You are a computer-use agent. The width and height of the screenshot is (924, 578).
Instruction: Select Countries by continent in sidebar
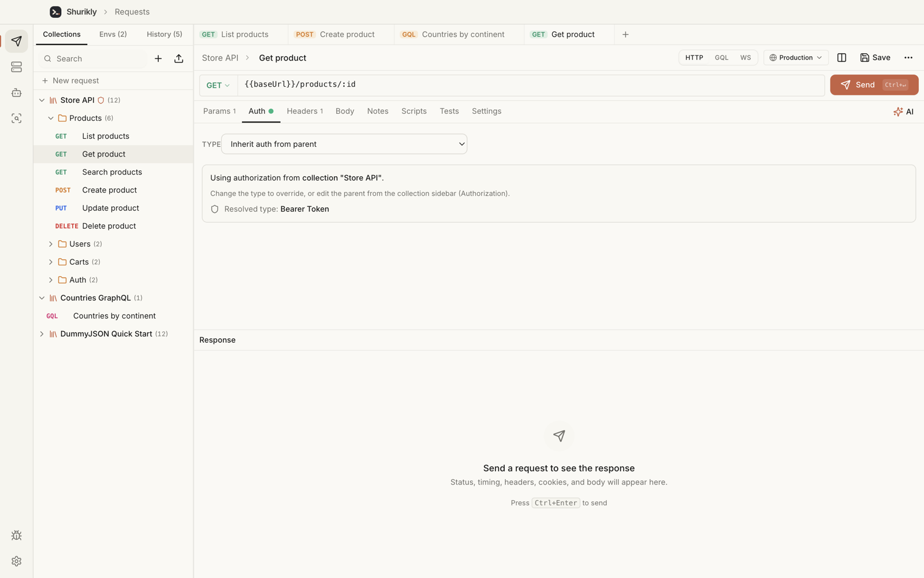pyautogui.click(x=113, y=316)
